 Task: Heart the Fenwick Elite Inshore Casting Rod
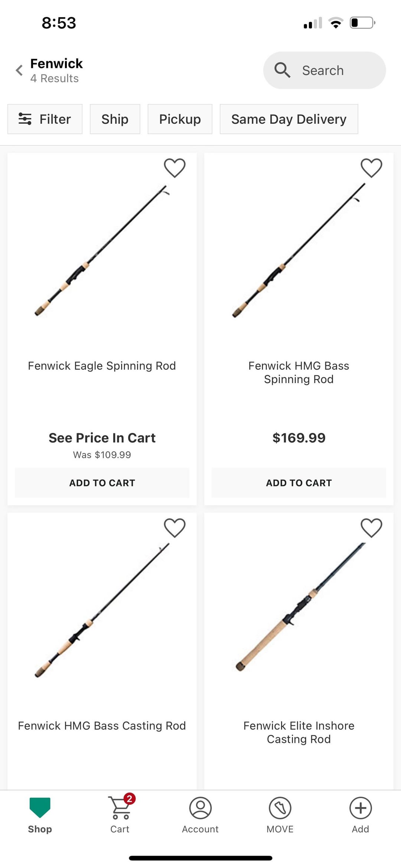(x=371, y=528)
